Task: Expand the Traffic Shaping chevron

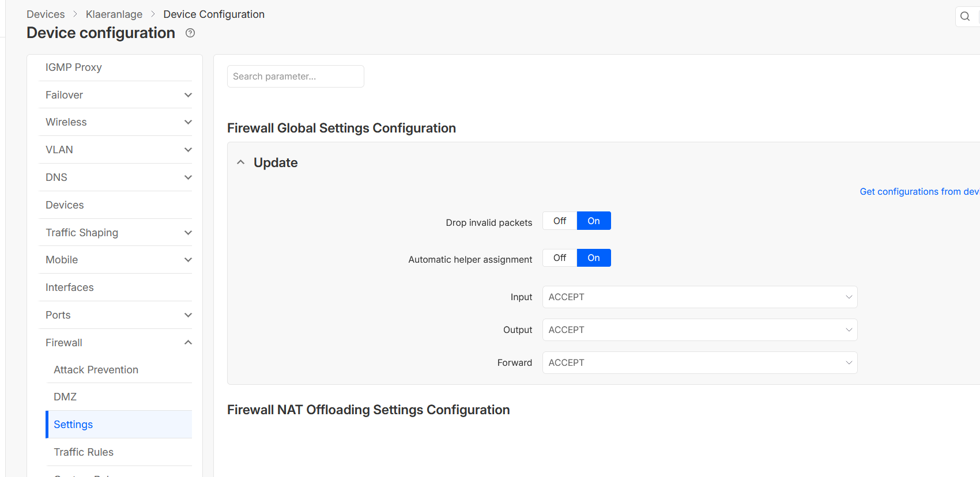Action: pos(188,233)
